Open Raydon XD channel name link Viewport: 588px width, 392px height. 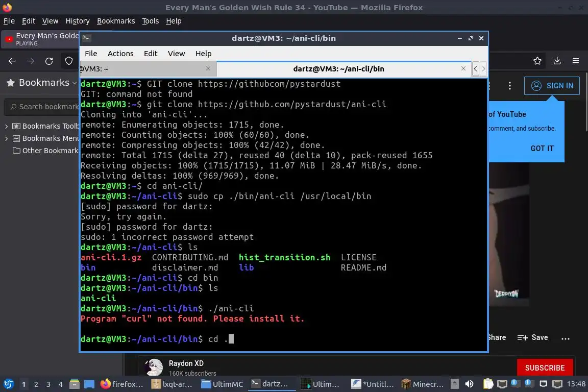coord(186,363)
